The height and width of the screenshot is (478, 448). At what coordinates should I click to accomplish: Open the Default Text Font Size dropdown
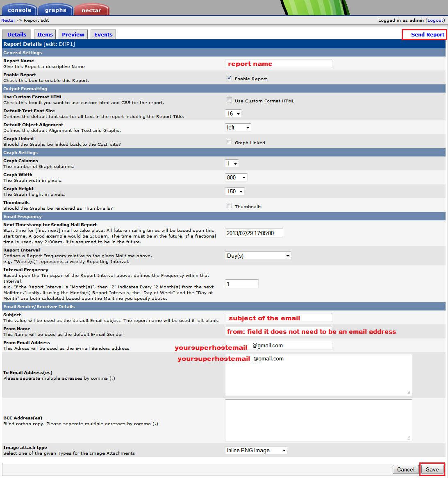click(233, 114)
